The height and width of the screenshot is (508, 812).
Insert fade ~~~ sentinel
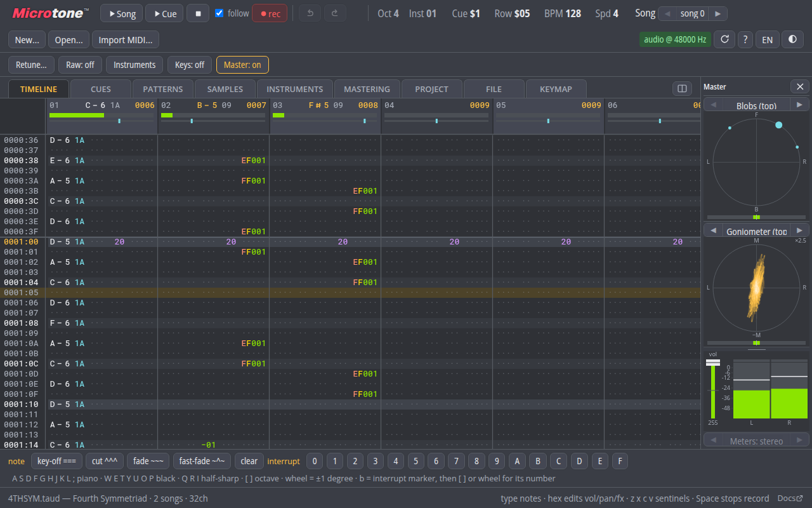point(148,461)
